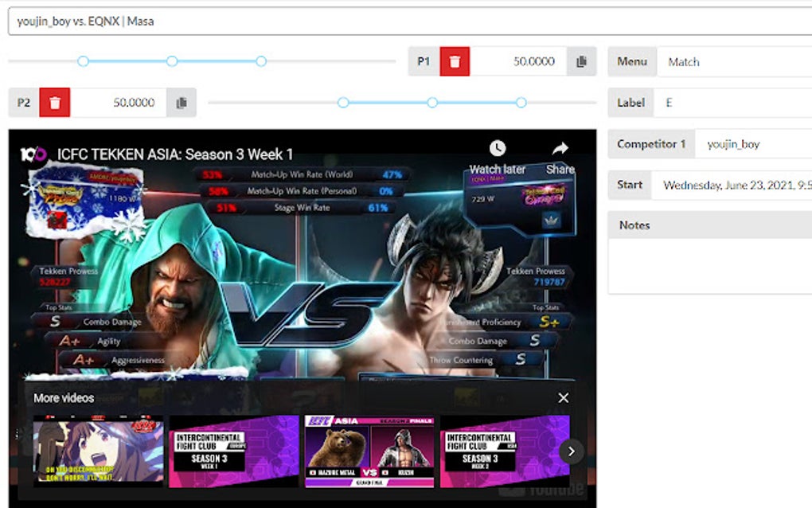Image resolution: width=812 pixels, height=508 pixels.
Task: Dismiss the More videos overlay
Action: [x=563, y=397]
